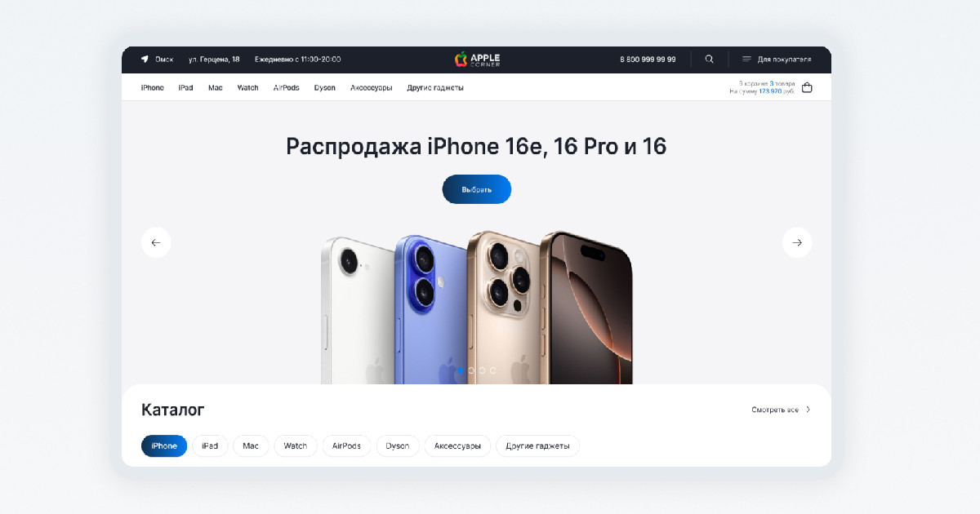Image resolution: width=980 pixels, height=514 pixels.
Task: Click the chevron next to Смотреть все
Action: tap(808, 410)
